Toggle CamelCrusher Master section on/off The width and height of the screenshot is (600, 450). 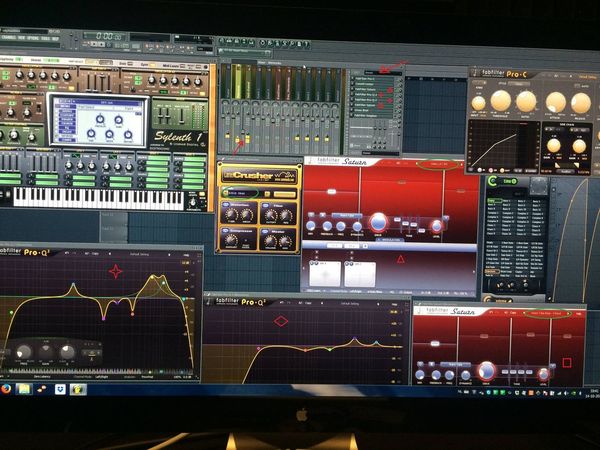pyautogui.click(x=264, y=232)
